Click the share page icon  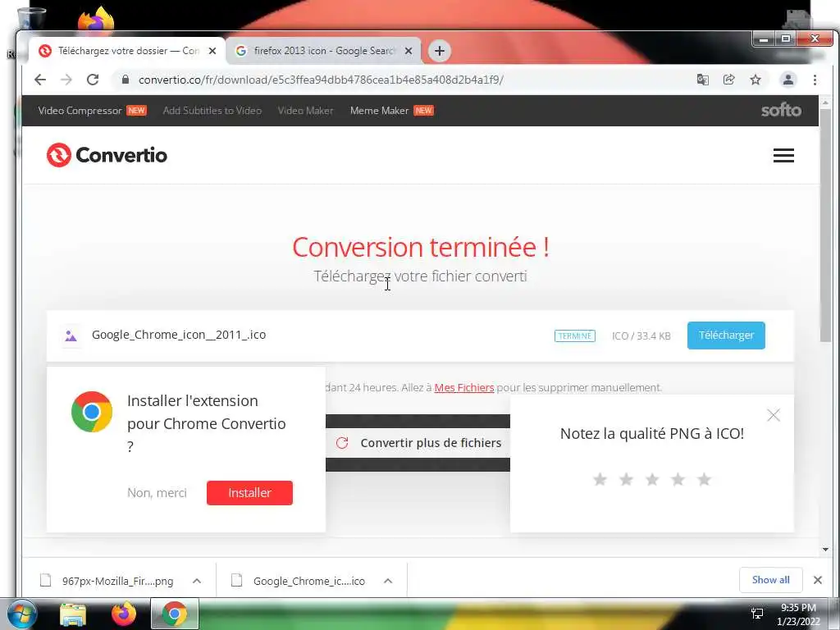pos(728,80)
